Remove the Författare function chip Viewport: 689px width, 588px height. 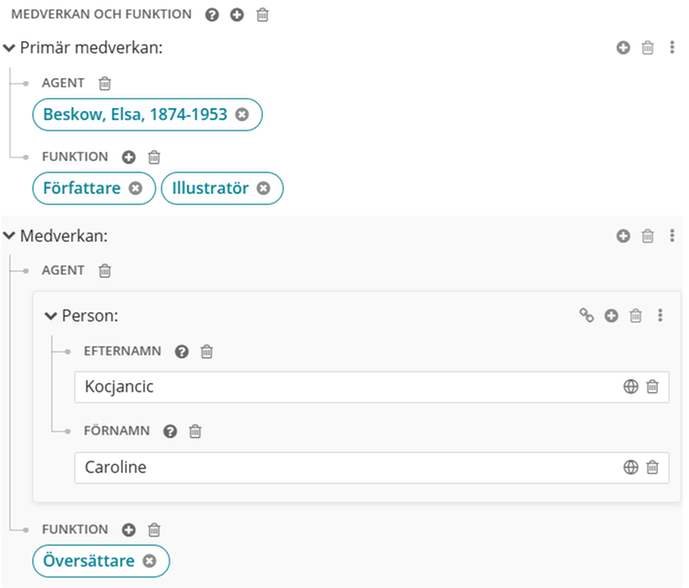[x=135, y=188]
